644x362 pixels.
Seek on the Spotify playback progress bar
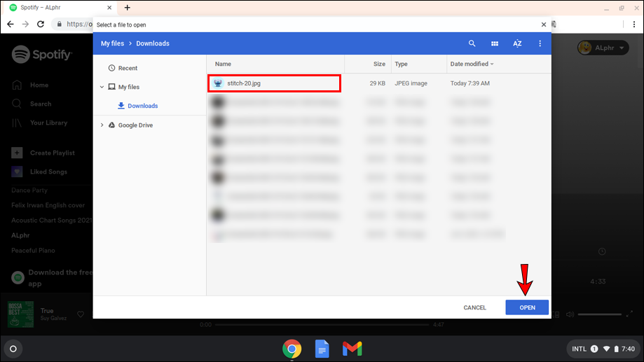click(x=322, y=325)
